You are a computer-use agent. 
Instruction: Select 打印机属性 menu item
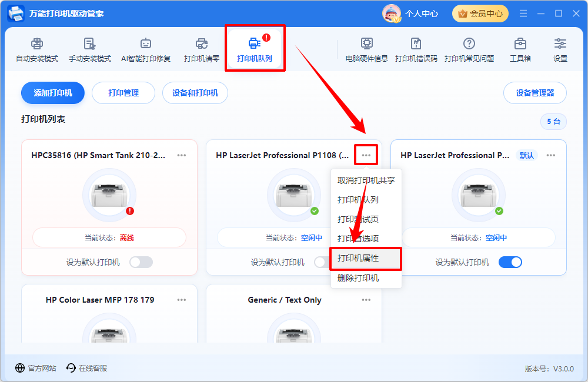pyautogui.click(x=366, y=258)
